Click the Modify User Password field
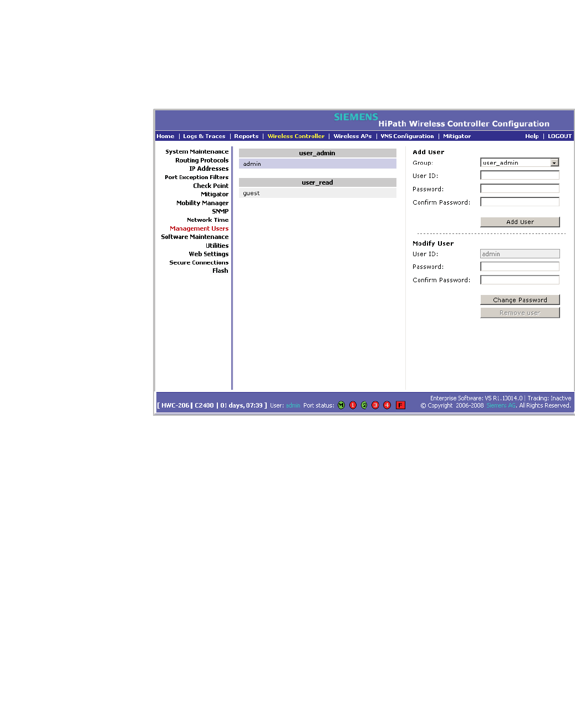575x728 pixels. pyautogui.click(x=520, y=267)
